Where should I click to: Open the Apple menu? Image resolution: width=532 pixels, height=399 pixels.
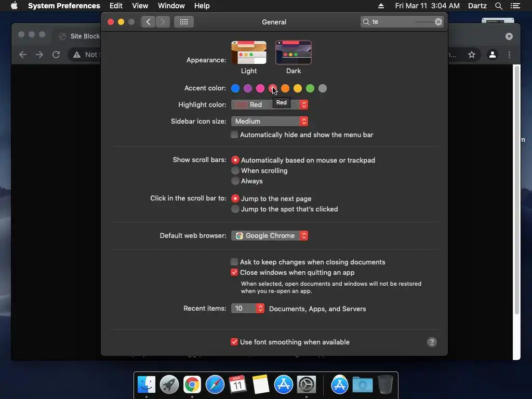(x=14, y=6)
